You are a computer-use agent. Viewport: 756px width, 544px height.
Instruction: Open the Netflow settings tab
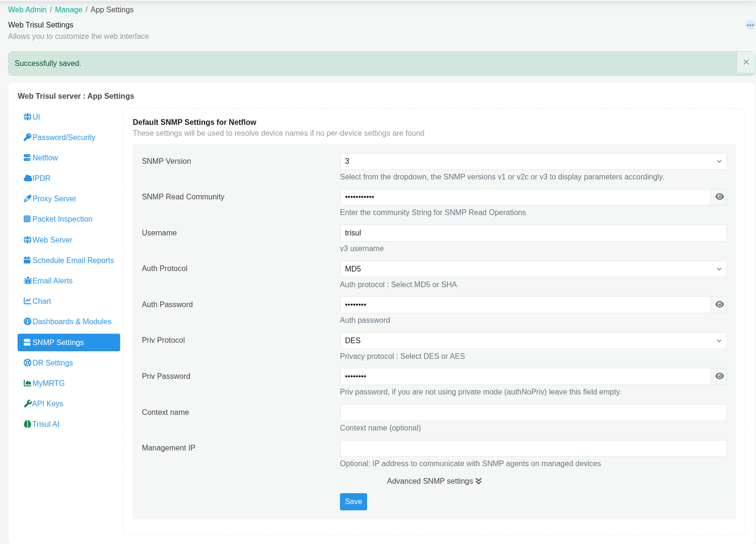pos(69,158)
